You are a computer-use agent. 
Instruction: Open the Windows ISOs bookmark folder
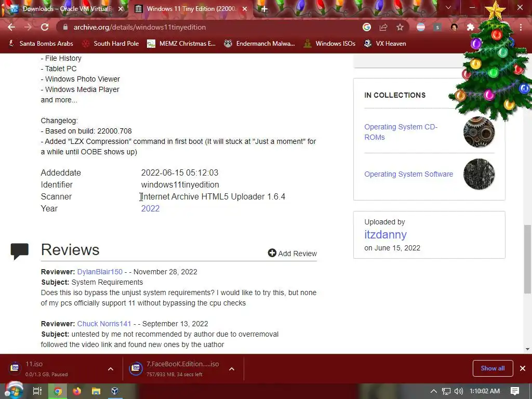[x=329, y=44]
